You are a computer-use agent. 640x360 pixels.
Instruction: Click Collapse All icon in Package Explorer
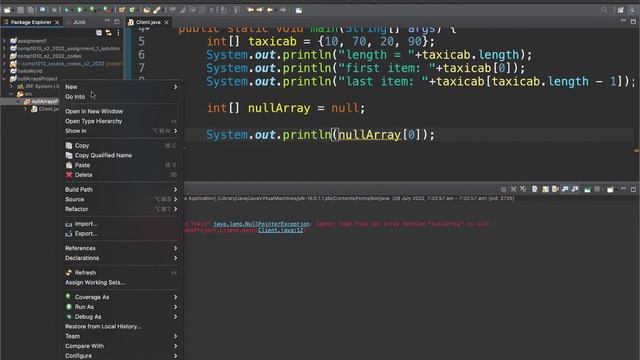[99, 33]
